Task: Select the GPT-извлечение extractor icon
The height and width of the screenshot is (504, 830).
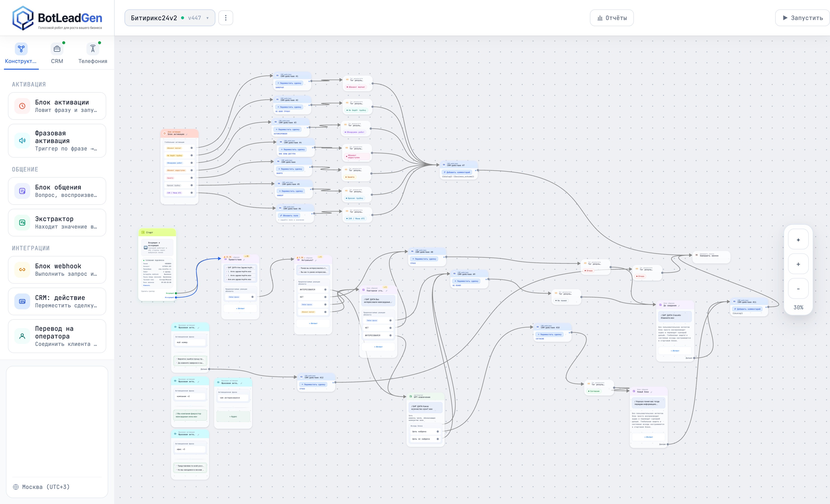Action: tap(411, 396)
